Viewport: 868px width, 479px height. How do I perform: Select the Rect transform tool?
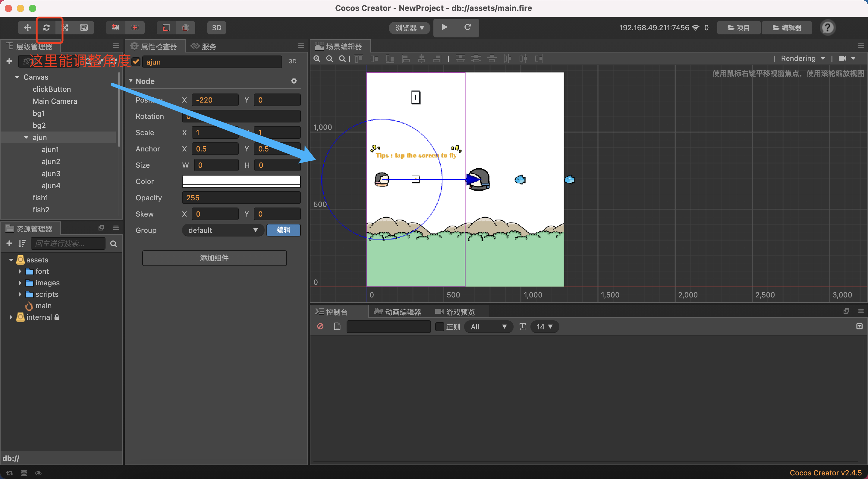(x=84, y=28)
